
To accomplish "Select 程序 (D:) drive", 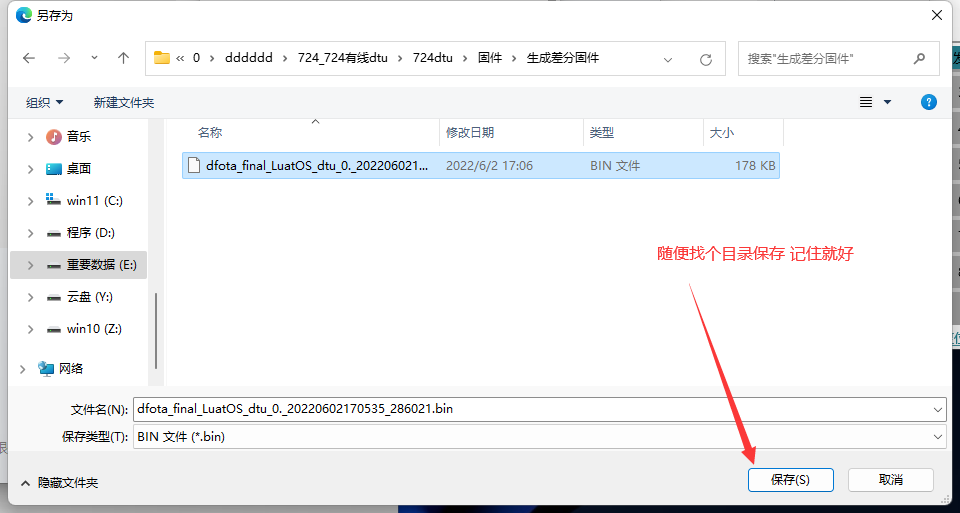I will click(x=91, y=233).
